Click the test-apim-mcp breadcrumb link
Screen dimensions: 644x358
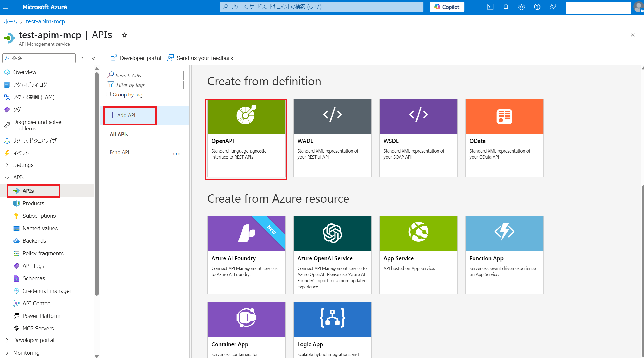tap(45, 21)
